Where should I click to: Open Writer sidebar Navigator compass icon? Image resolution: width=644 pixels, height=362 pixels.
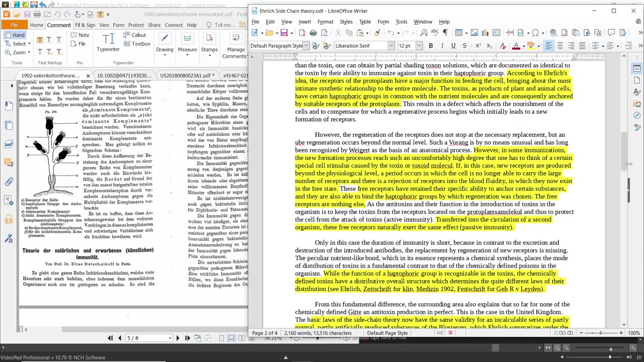[x=637, y=115]
